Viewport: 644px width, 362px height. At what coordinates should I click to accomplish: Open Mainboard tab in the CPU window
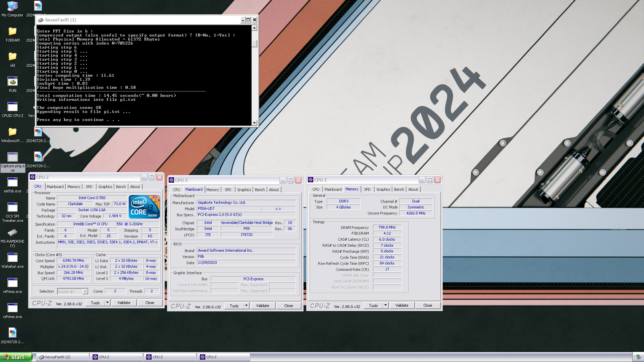point(55,187)
